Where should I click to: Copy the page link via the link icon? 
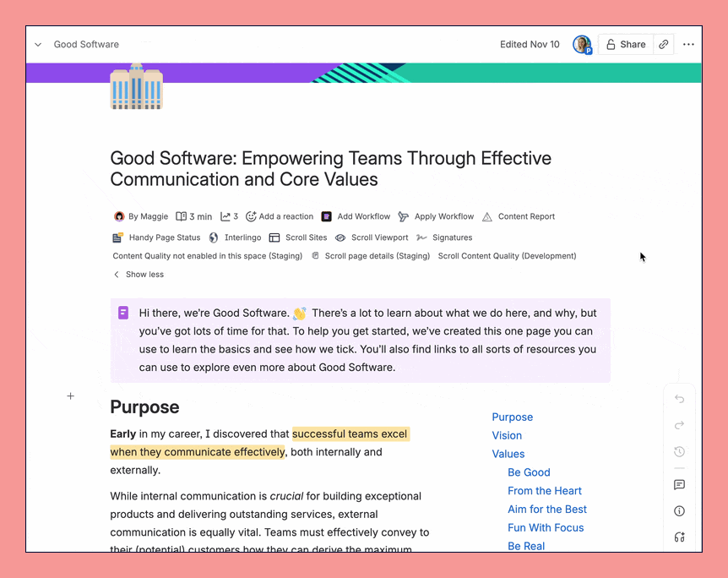point(664,44)
